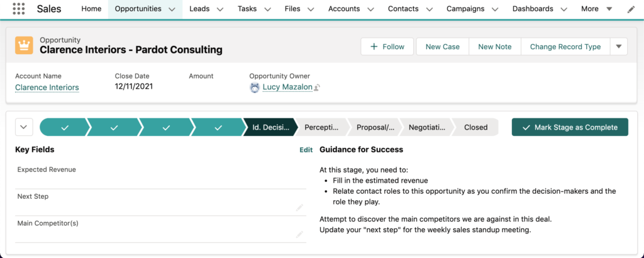Screen dimensions: 644x258
Task: Open the App Launcher grid icon
Action: coord(18,9)
